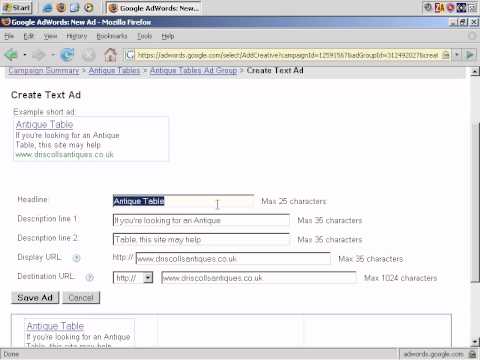Click the Destination URL help icon

(x=89, y=277)
